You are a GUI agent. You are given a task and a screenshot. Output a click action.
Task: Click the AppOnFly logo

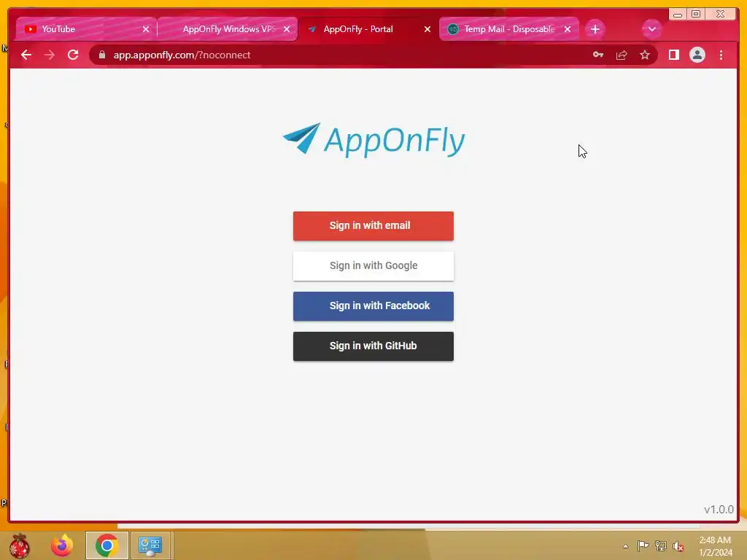pyautogui.click(x=373, y=139)
